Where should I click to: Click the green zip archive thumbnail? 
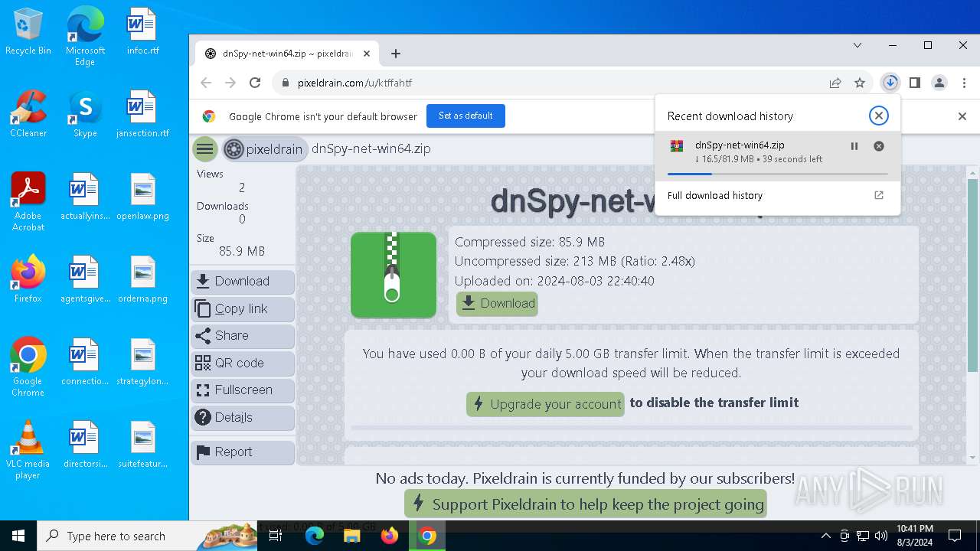pyautogui.click(x=394, y=275)
